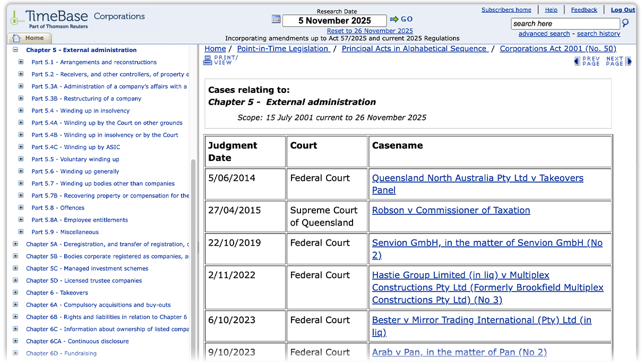Switch to the Home tab
Image resolution: width=644 pixels, height=362 pixels.
(x=30, y=38)
